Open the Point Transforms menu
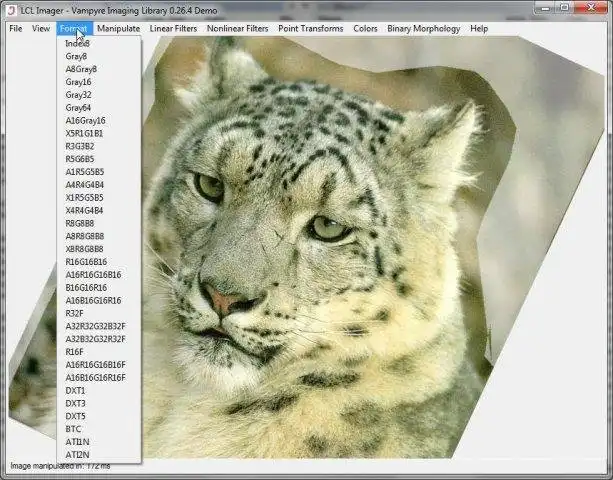 click(x=310, y=29)
